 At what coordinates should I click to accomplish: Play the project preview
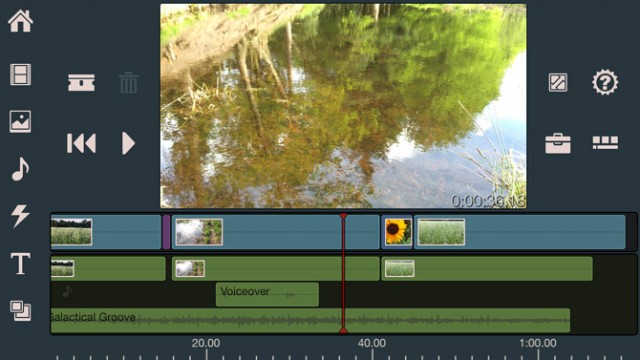[x=128, y=143]
